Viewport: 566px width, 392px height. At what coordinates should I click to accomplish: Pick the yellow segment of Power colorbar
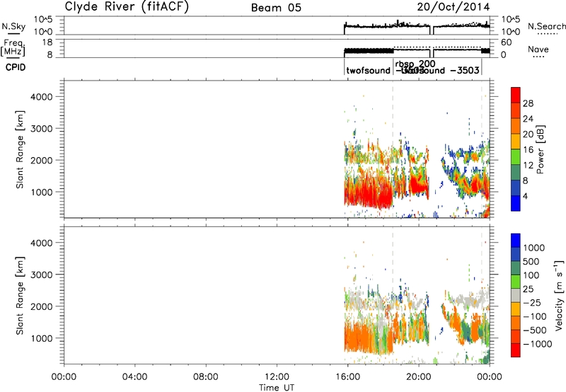click(x=516, y=142)
